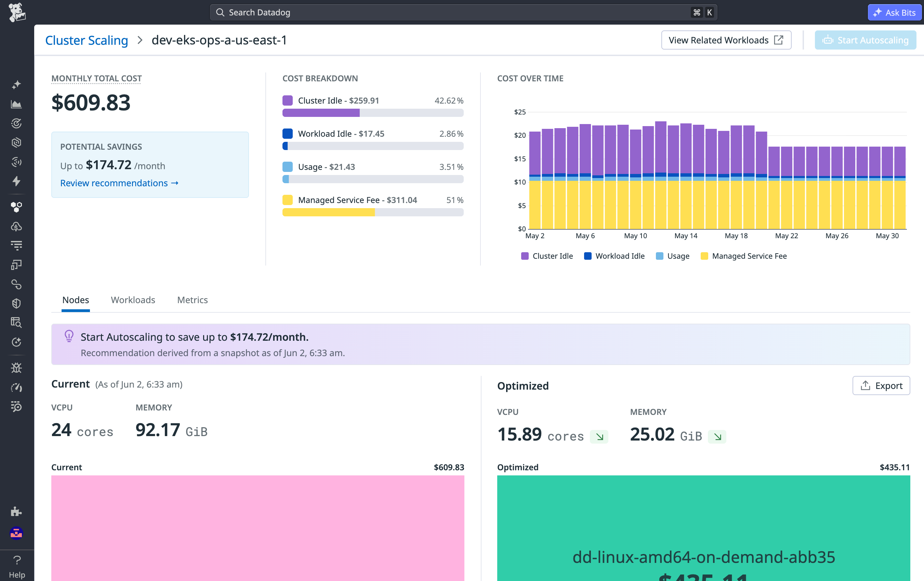Click Review recommendations link
Screen dimensions: 924x581
[x=119, y=183]
